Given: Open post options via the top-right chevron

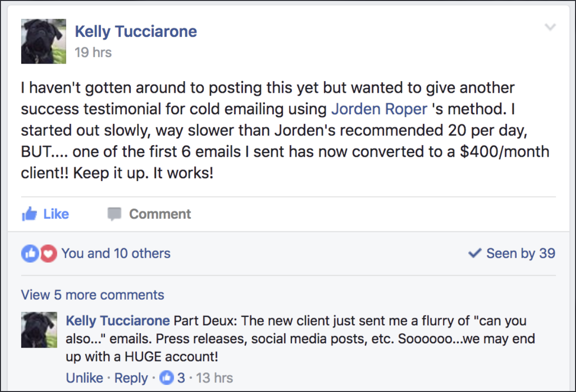Looking at the screenshot, I should click(550, 27).
